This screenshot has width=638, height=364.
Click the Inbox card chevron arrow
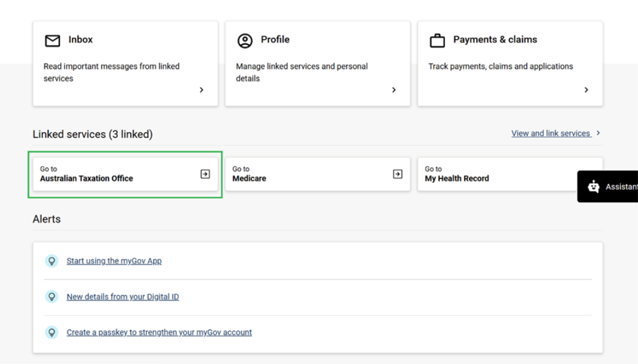(x=201, y=90)
